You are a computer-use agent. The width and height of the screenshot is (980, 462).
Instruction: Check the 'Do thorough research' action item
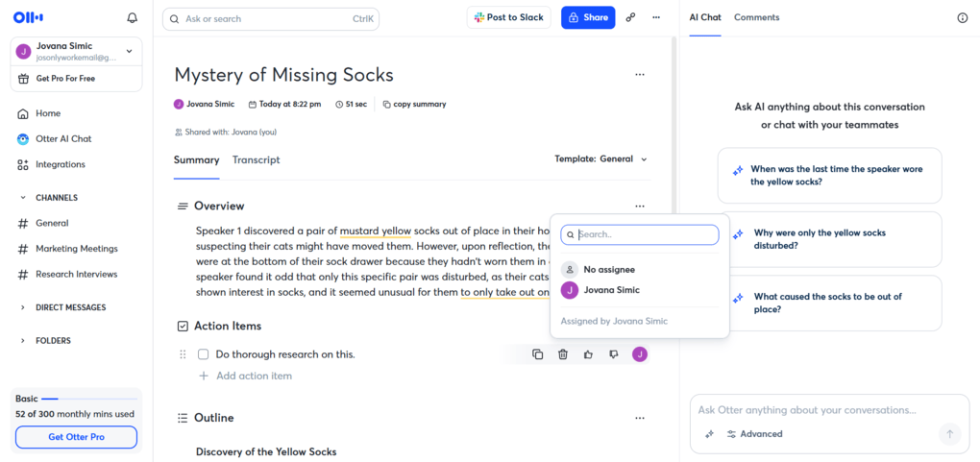203,354
